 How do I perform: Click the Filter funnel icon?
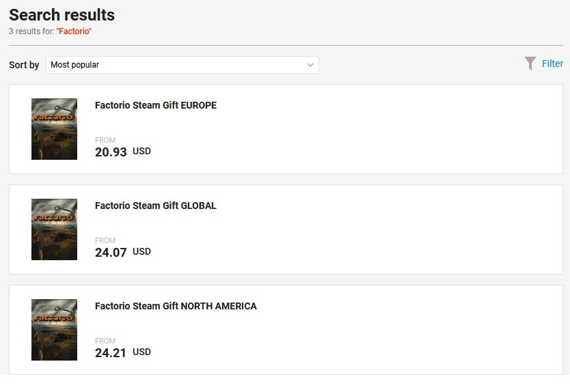pyautogui.click(x=530, y=64)
